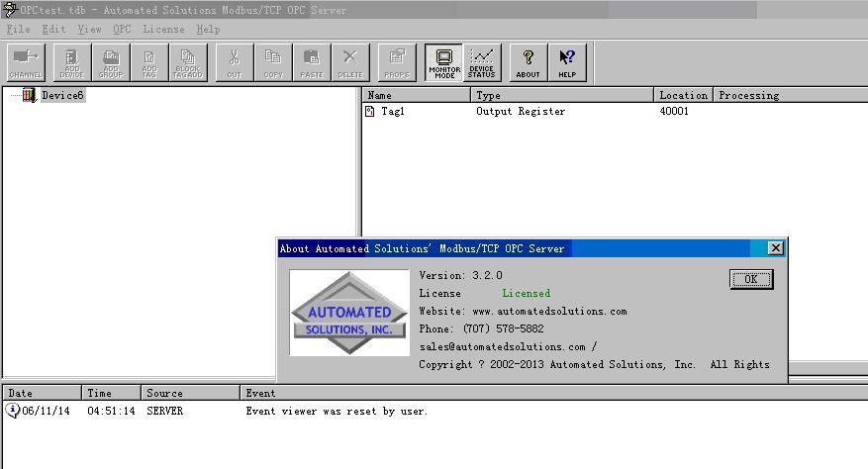The width and height of the screenshot is (868, 469).
Task: Select Device6 in the tree
Action: pyautogui.click(x=62, y=95)
